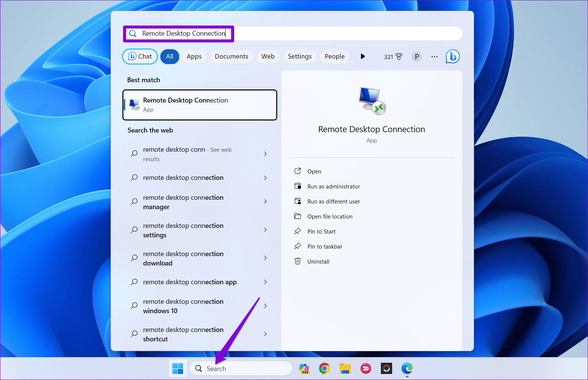Expand the bare 'remote desktop connection' suggestion chevron
Viewport: 588px width, 380px height.
pyautogui.click(x=265, y=178)
